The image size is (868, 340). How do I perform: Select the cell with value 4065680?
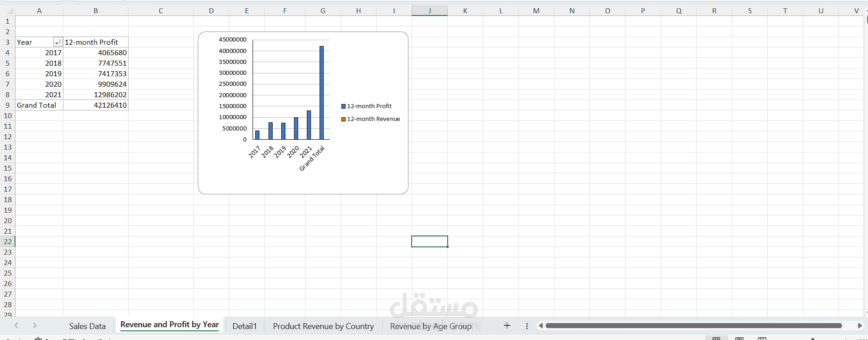tap(96, 52)
